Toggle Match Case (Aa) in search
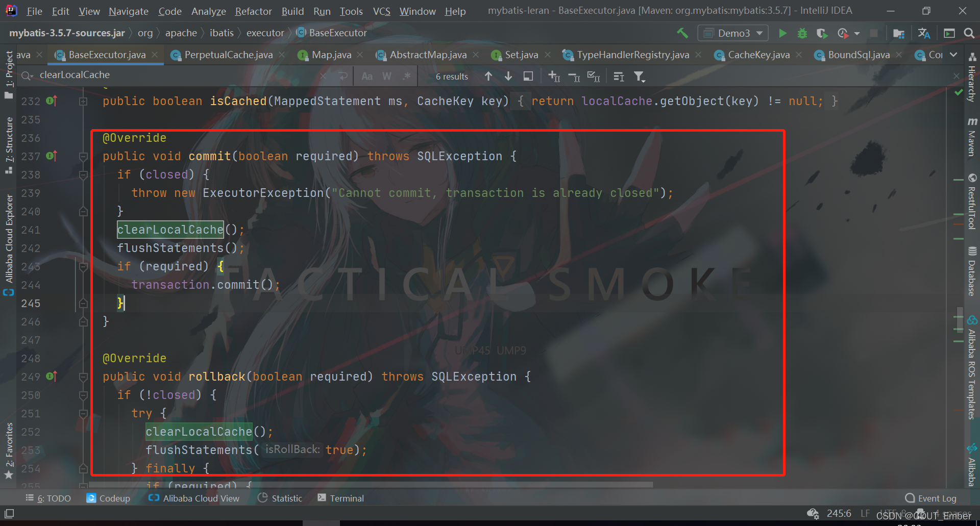This screenshot has height=526, width=980. (367, 76)
